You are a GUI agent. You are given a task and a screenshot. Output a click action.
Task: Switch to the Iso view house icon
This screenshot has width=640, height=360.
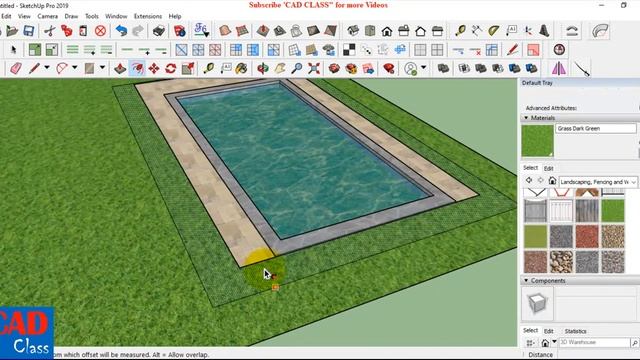point(353,31)
